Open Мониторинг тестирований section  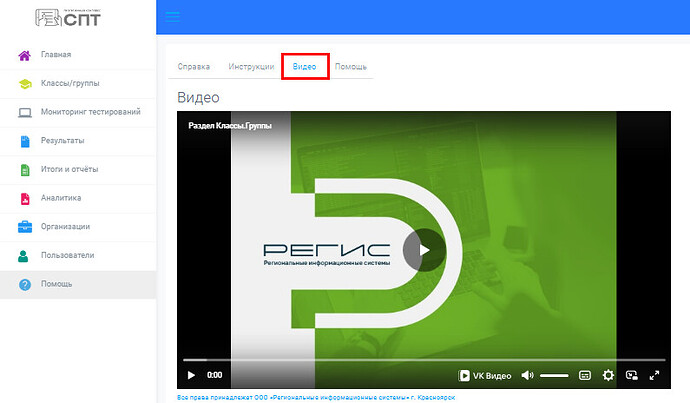(90, 111)
